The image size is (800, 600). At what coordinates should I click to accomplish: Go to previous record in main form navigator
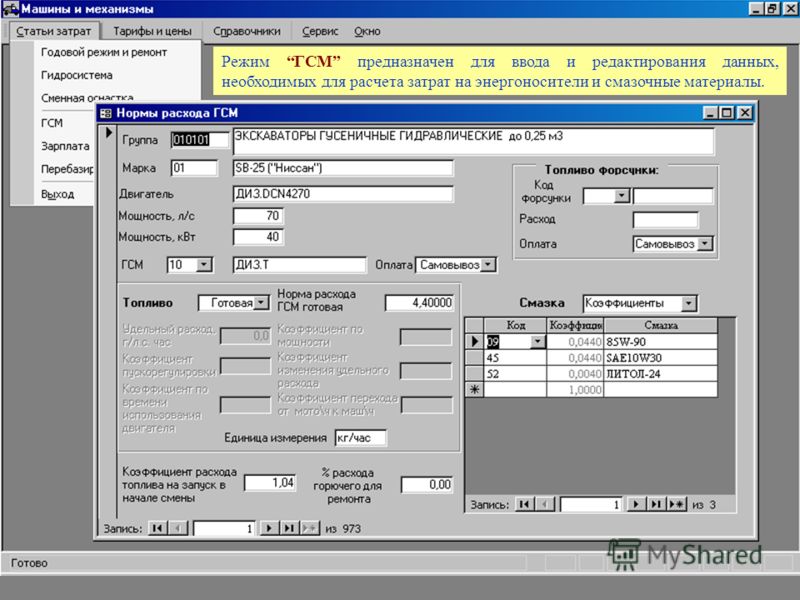(178, 528)
